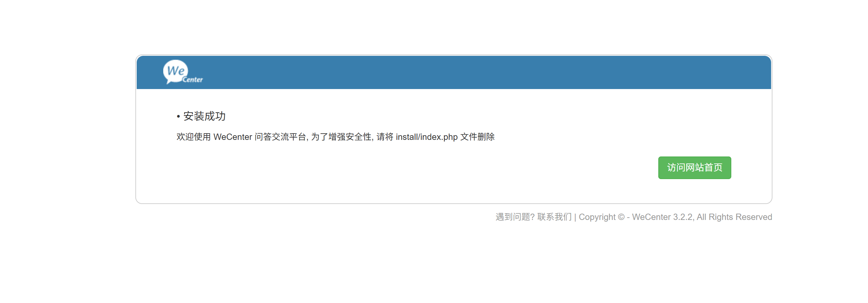The width and height of the screenshot is (868, 303).
Task: Click the 为了增强安全性 phrase
Action: (x=341, y=137)
